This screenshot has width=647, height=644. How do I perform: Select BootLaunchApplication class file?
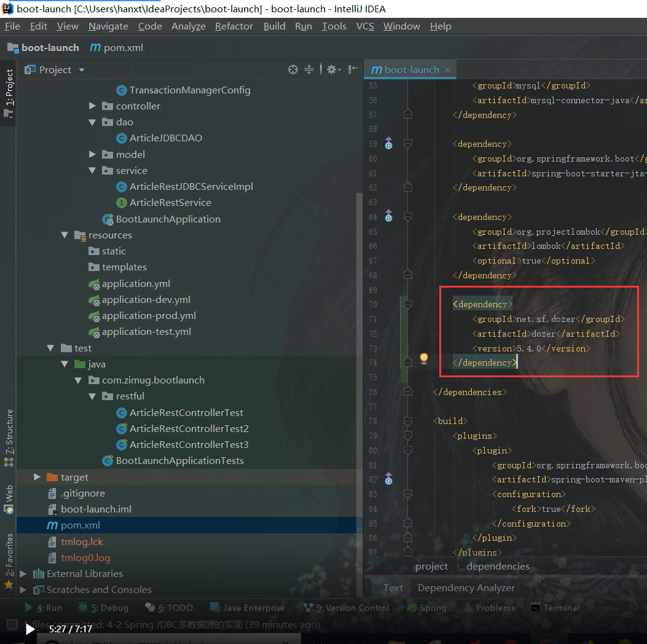coord(162,219)
